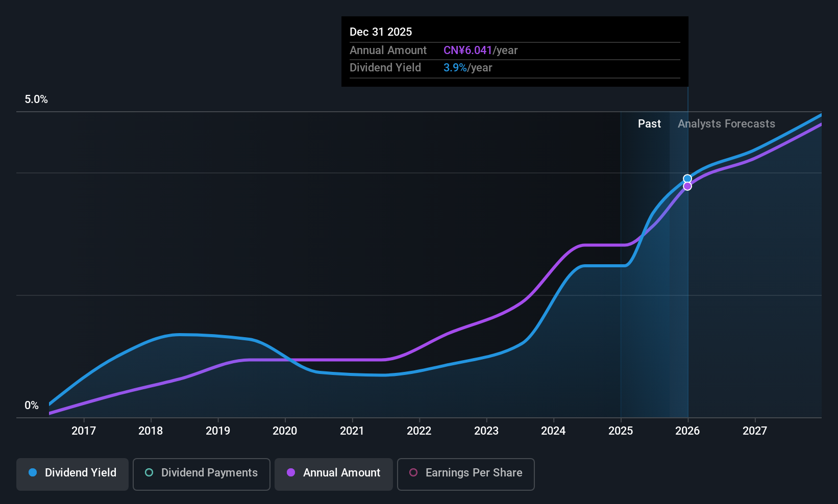Image resolution: width=838 pixels, height=504 pixels.
Task: Click the Dec 31 2025 tooltip date
Action: pos(381,32)
